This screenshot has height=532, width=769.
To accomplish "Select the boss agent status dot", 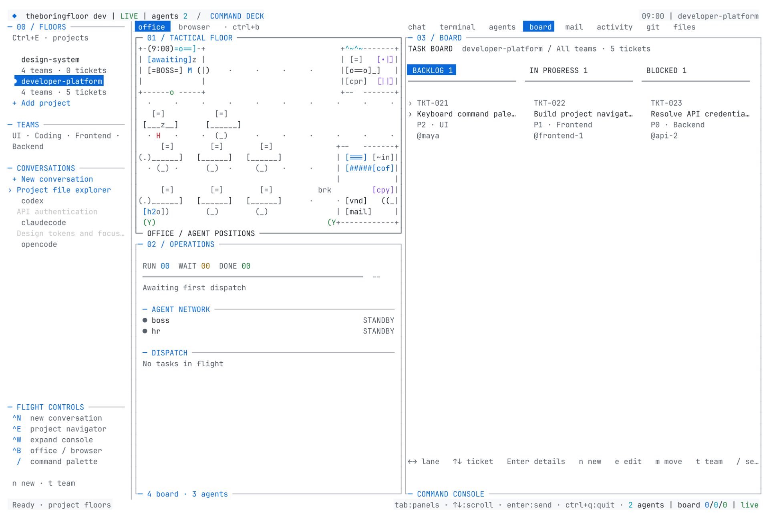I will [145, 320].
